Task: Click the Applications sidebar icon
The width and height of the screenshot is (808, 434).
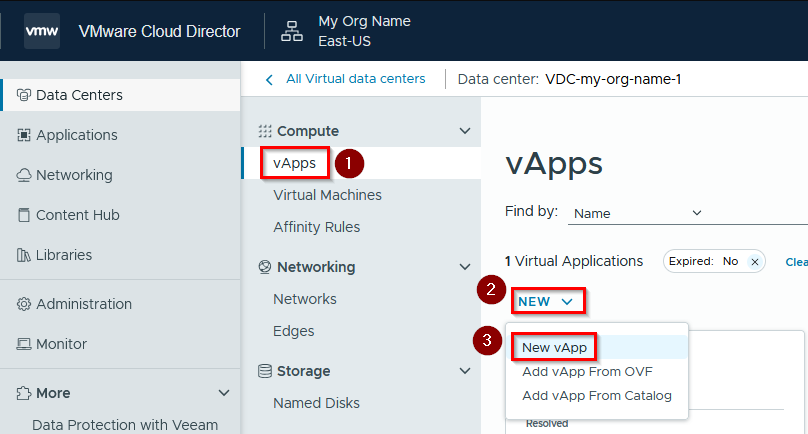Action: click(x=24, y=135)
